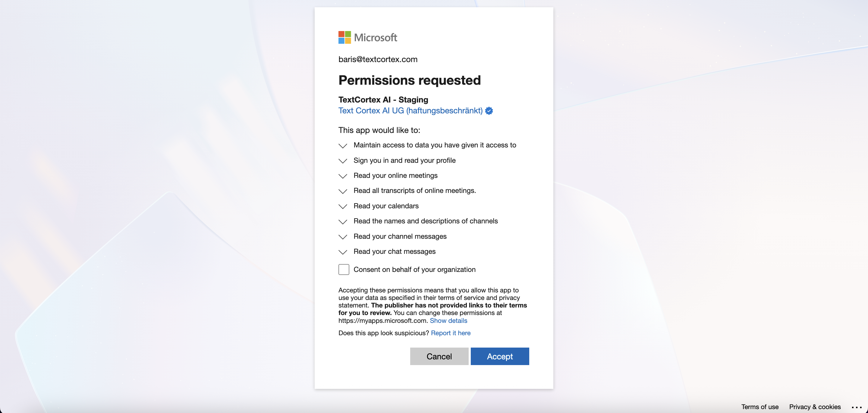868x413 pixels.
Task: Expand 'Read your chat messages' permission
Action: click(x=343, y=252)
